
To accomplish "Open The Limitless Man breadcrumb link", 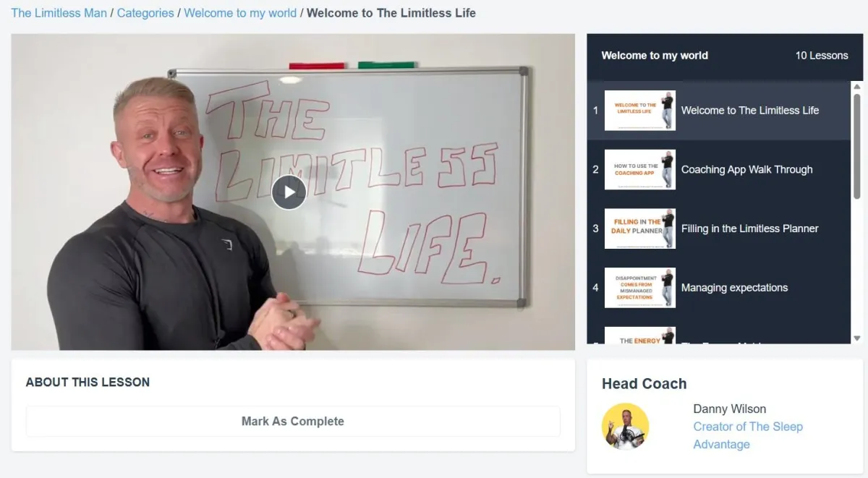I will (x=59, y=13).
